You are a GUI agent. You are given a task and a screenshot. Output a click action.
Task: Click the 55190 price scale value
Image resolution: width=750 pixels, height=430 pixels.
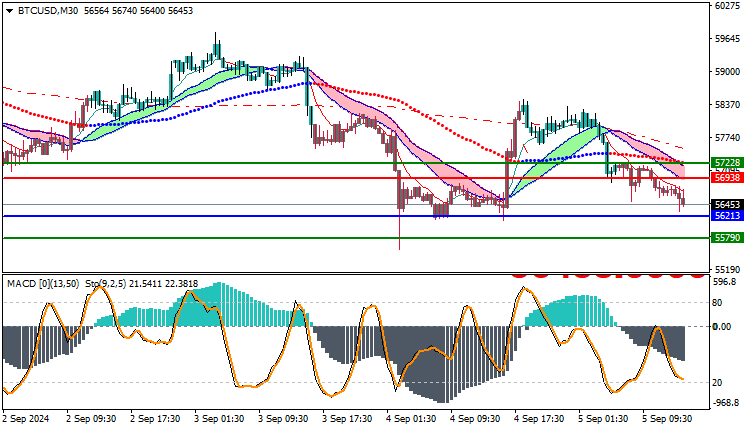tap(727, 269)
